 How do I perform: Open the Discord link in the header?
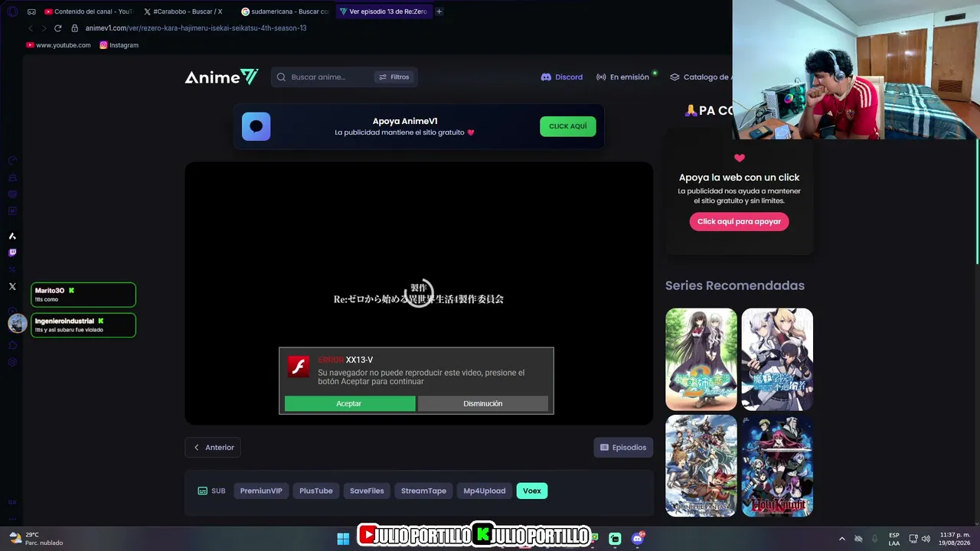point(562,77)
